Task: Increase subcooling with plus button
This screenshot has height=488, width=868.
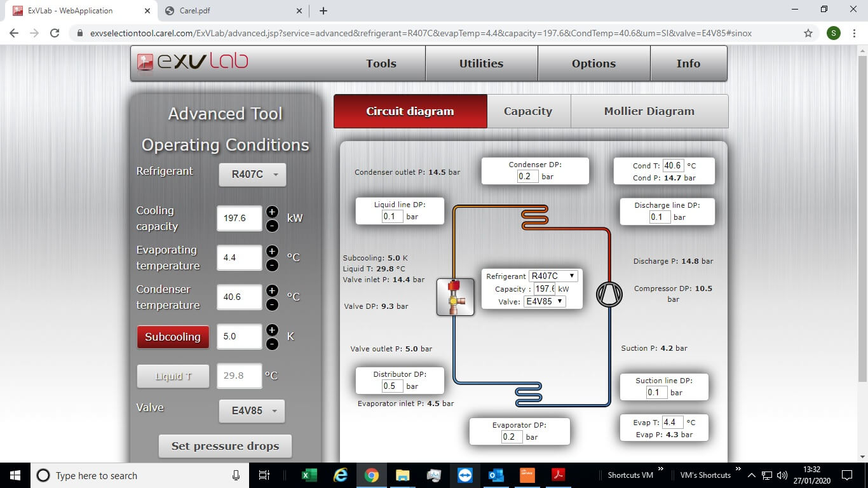Action: (x=272, y=330)
